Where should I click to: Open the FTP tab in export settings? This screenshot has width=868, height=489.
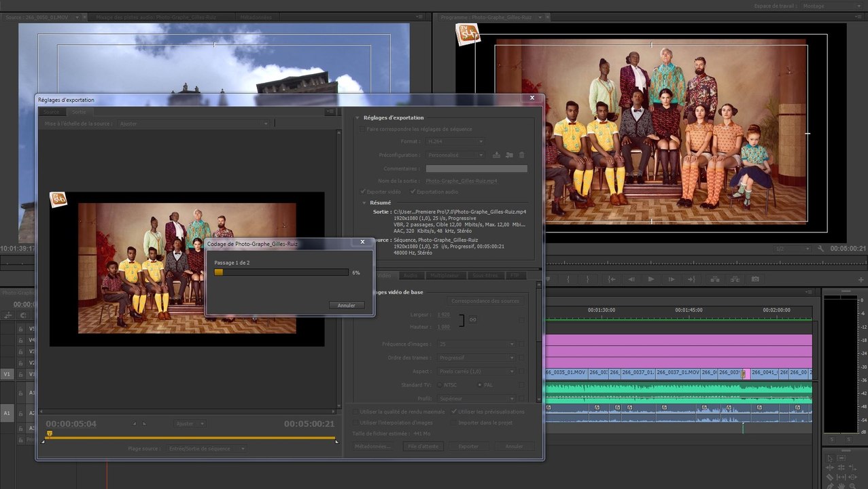pyautogui.click(x=516, y=276)
